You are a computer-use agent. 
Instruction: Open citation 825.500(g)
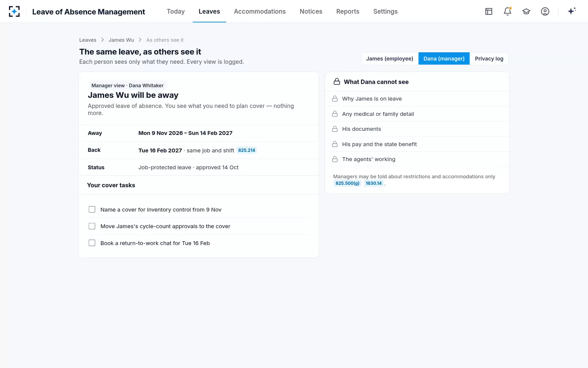[347, 183]
